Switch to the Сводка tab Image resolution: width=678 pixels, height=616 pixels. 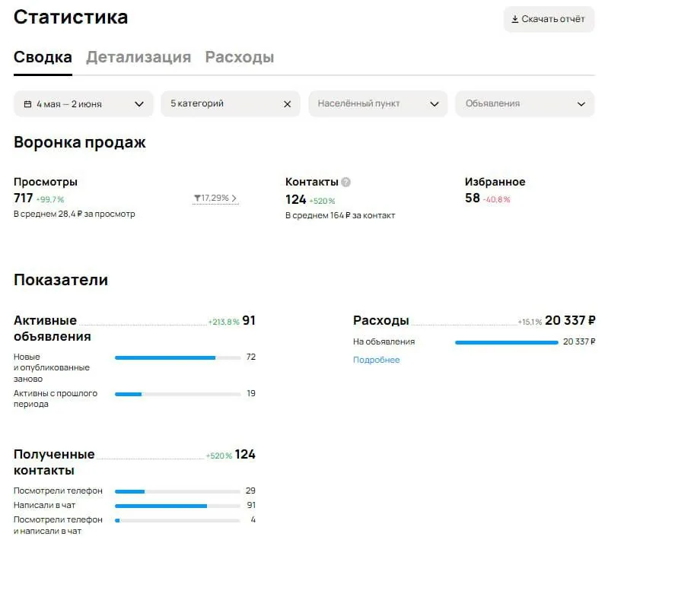pos(43,57)
